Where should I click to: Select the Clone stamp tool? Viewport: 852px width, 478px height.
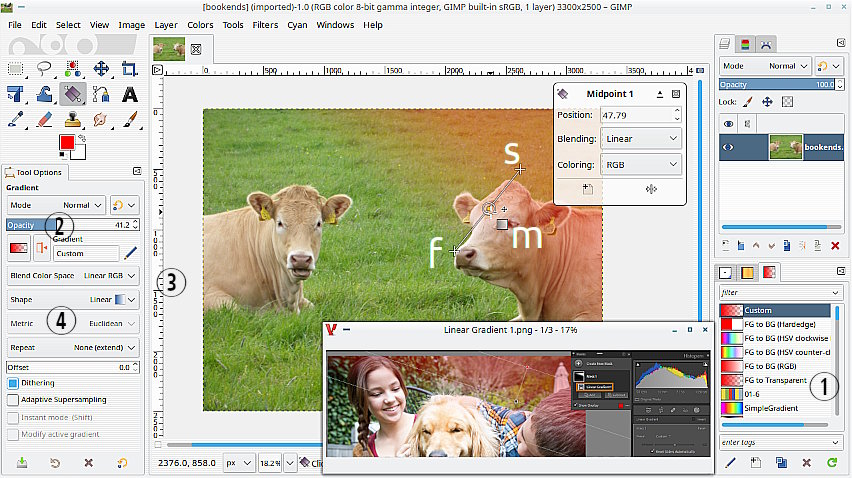pyautogui.click(x=72, y=120)
